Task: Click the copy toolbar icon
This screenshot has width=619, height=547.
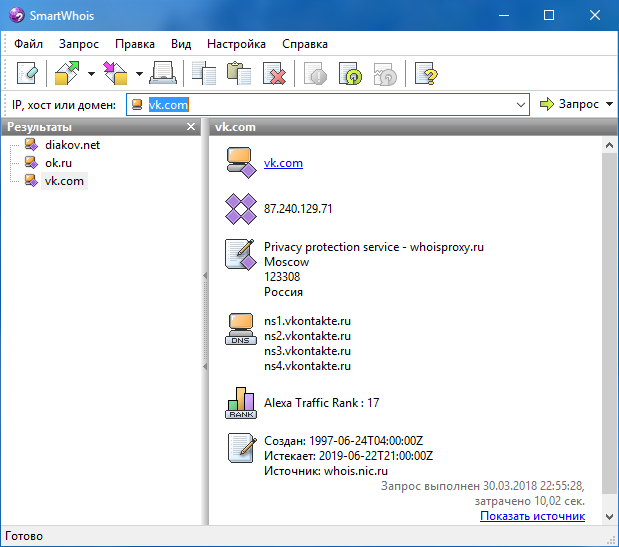Action: 205,74
